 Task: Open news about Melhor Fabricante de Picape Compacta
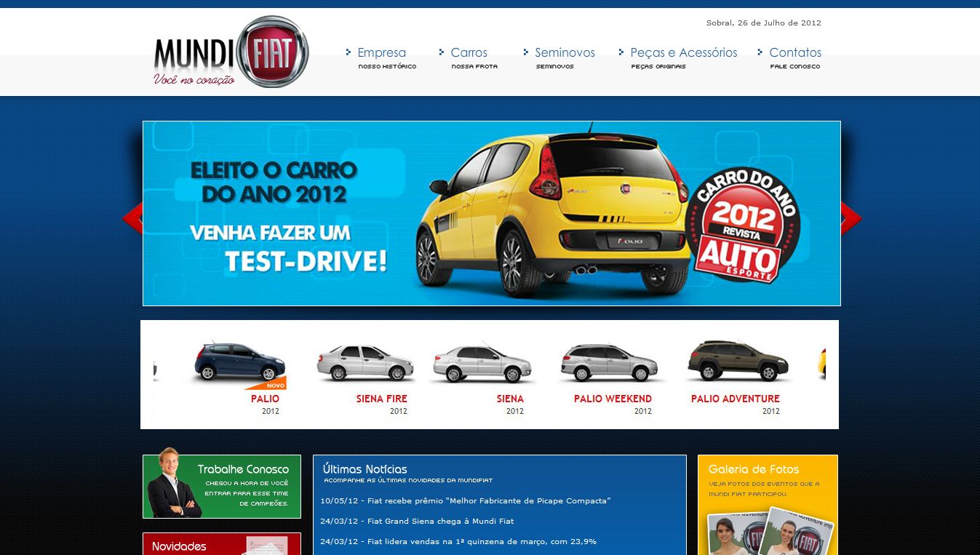466,500
